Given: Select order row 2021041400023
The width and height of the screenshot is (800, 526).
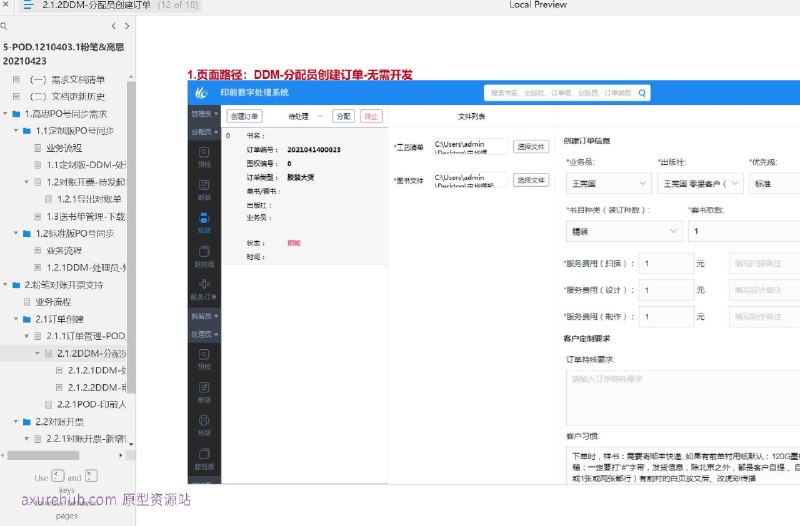Looking at the screenshot, I should pyautogui.click(x=305, y=196).
